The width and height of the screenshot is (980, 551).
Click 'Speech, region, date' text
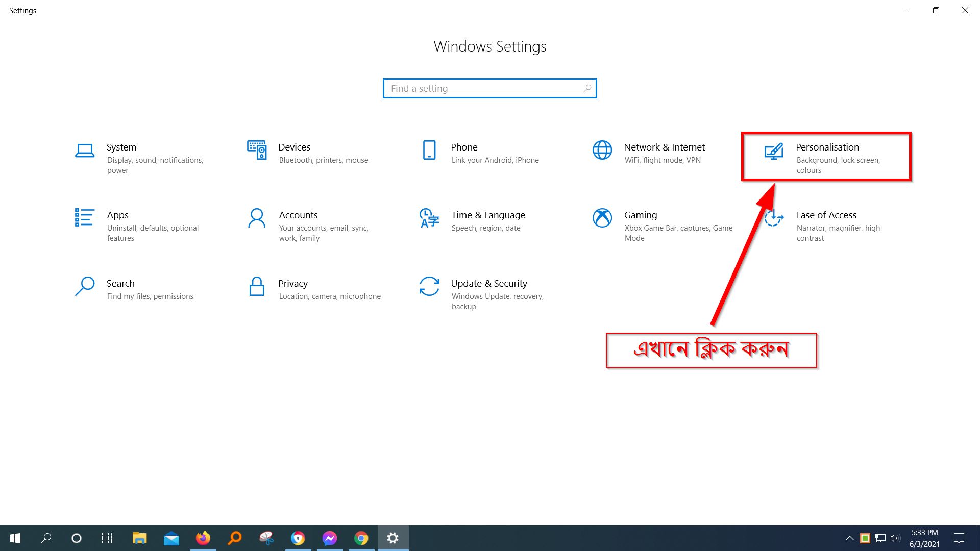[486, 228]
